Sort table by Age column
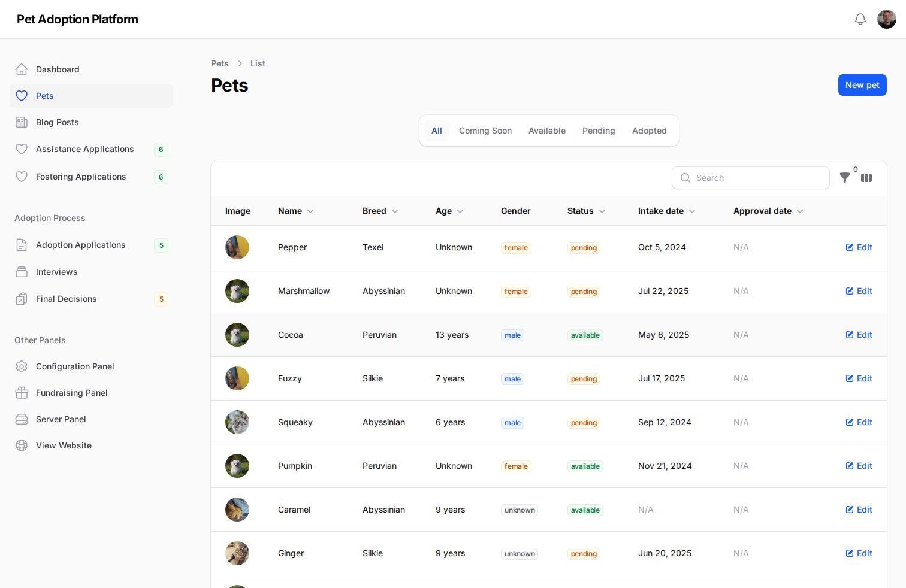Image resolution: width=906 pixels, height=588 pixels. (x=450, y=211)
